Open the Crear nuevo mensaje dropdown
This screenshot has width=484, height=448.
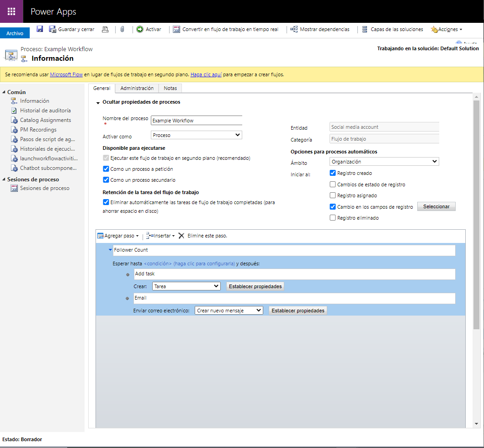(x=229, y=311)
